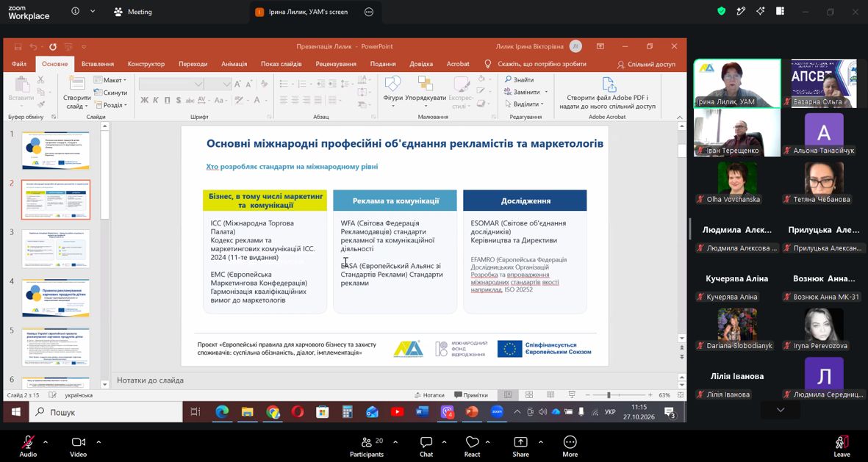The image size is (868, 462).
Task: Click the Скажіть, що потрібно зробити field
Action: coord(535,64)
